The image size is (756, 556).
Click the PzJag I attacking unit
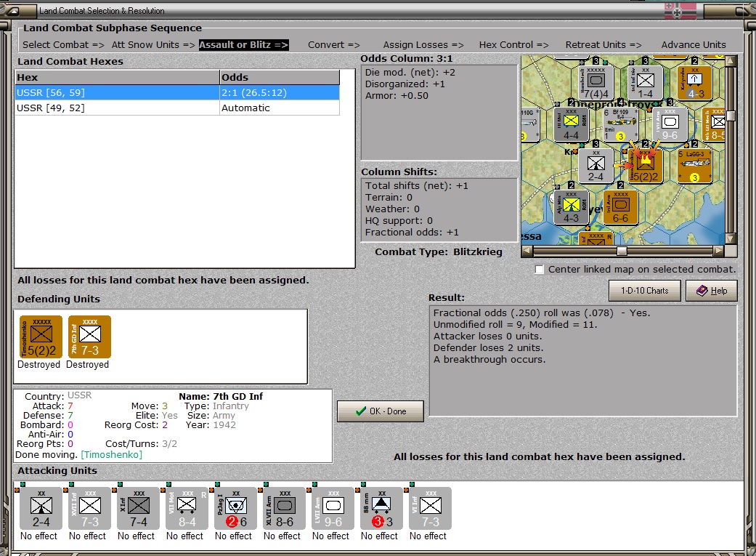tap(235, 508)
